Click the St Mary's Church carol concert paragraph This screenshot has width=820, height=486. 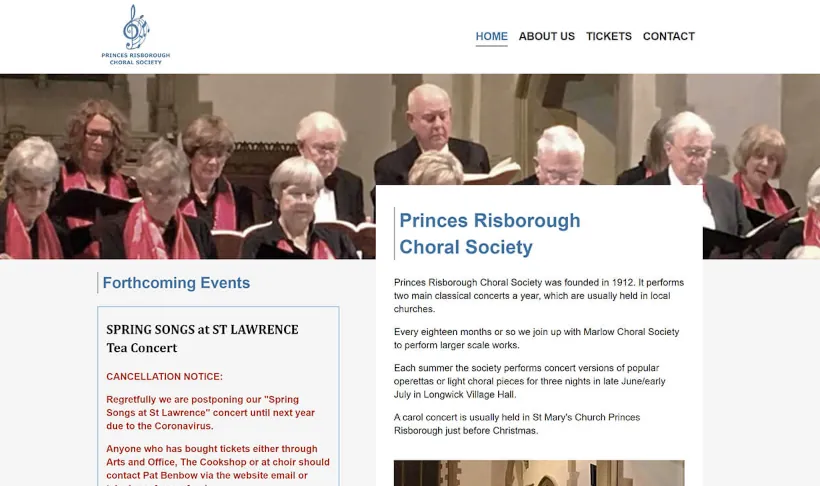[x=517, y=424]
